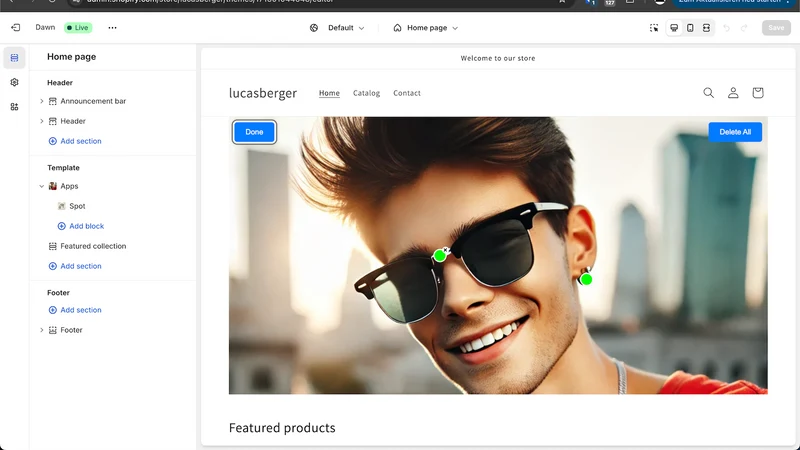The height and width of the screenshot is (450, 800).
Task: Click the Apps section icon
Action: click(53, 186)
